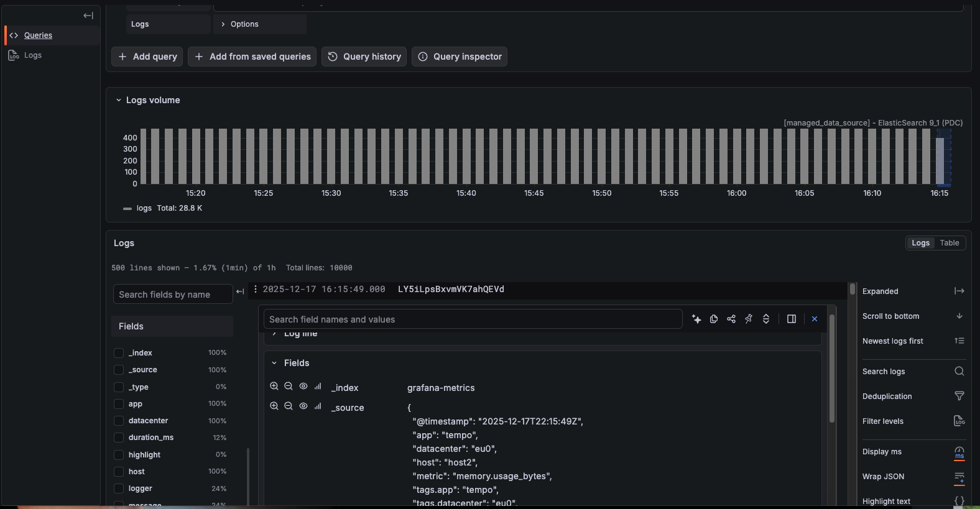Screen dimensions: 980x509
Task: Click the Scroll to bottom arrow
Action: (959, 316)
